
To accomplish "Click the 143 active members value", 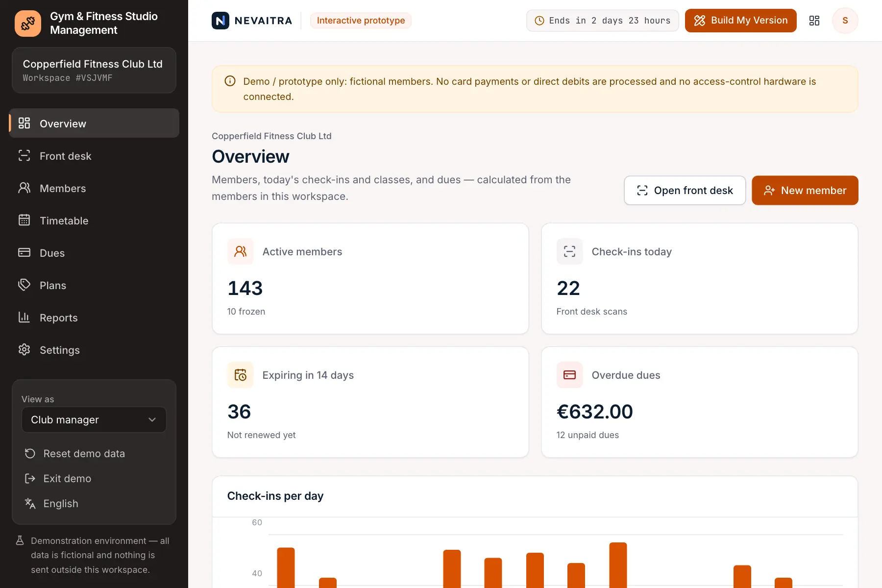I will 245,288.
